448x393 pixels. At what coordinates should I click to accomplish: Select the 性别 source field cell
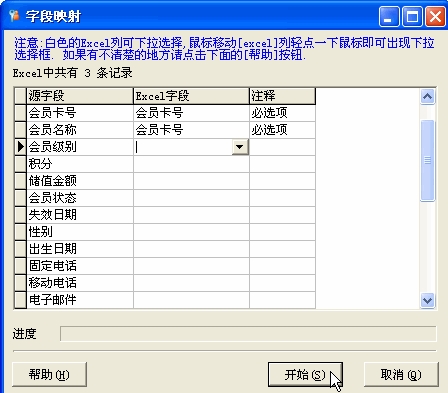click(x=80, y=232)
